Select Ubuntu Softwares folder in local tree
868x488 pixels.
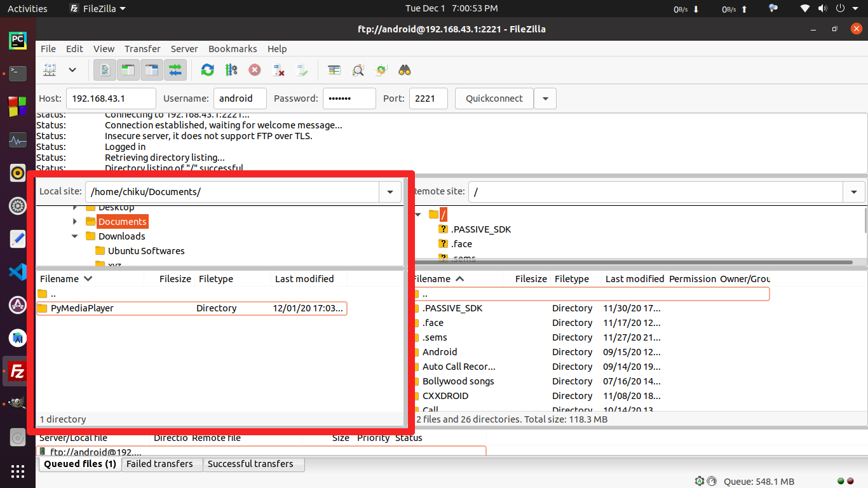[146, 251]
